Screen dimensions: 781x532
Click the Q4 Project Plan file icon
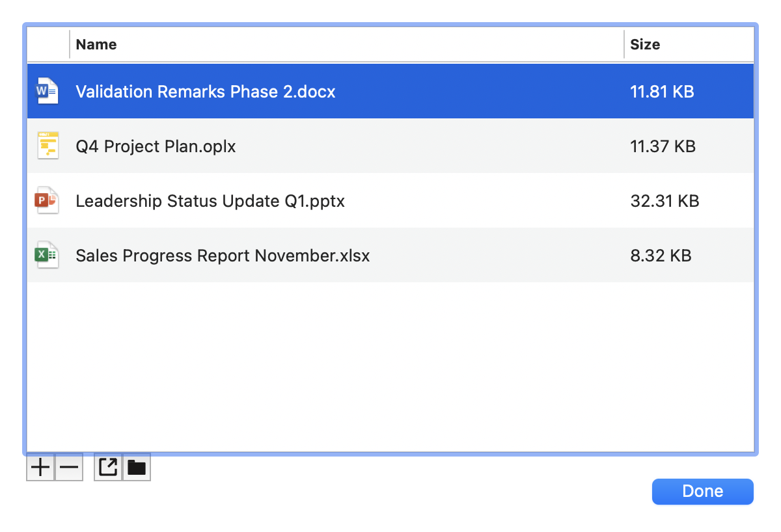point(48,146)
